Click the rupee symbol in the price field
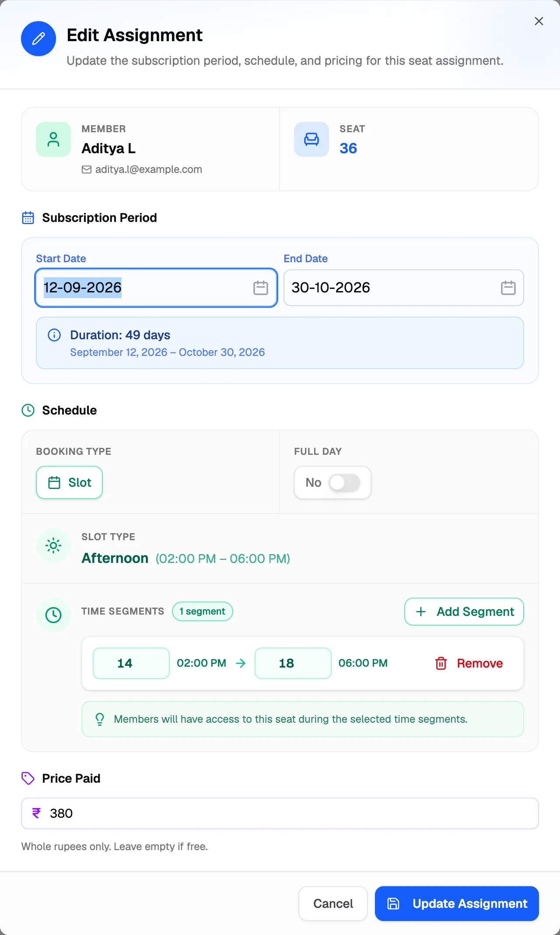The width and height of the screenshot is (560, 935). (36, 813)
